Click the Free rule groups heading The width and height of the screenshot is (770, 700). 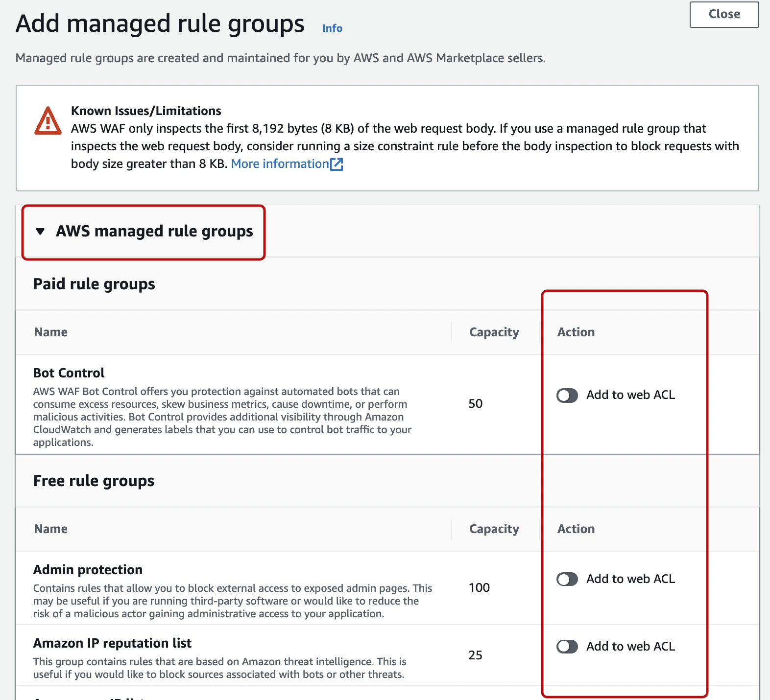click(94, 481)
